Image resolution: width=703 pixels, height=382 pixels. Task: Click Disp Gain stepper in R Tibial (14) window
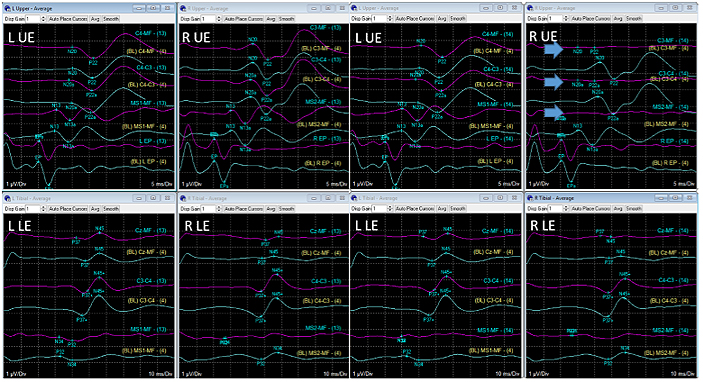pyautogui.click(x=566, y=208)
